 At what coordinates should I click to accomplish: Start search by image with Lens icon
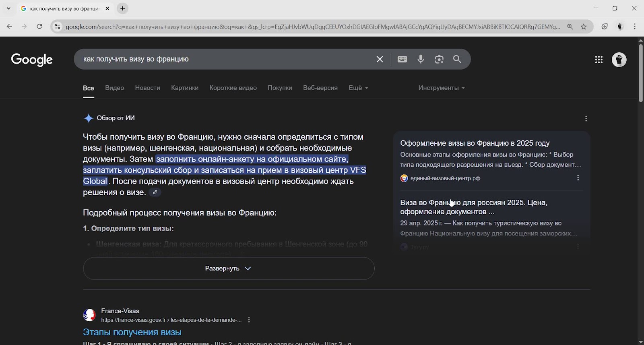439,59
